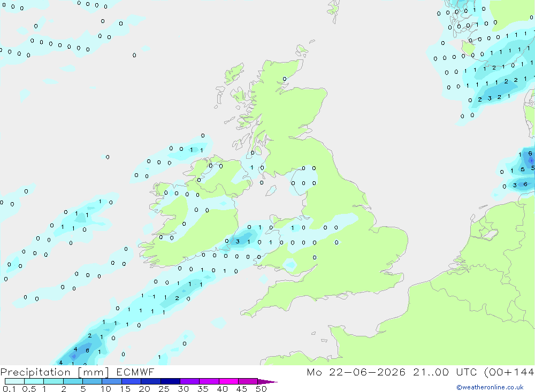The height and width of the screenshot is (392, 535).
Task: Click the '30' legend scale label
Action: [184, 389]
